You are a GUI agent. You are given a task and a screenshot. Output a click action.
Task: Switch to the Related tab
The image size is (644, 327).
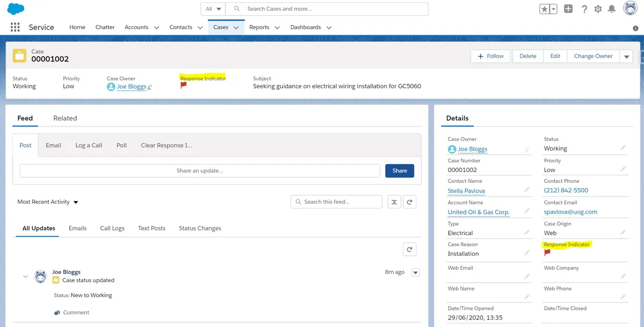point(65,118)
